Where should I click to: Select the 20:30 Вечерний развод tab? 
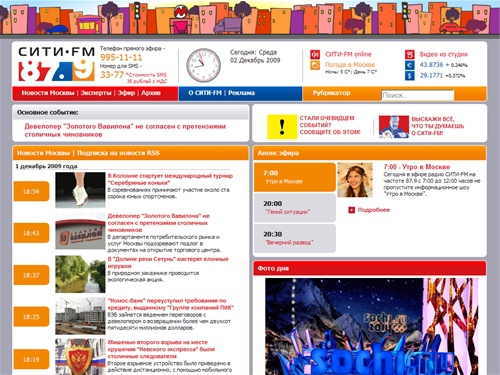[295, 238]
